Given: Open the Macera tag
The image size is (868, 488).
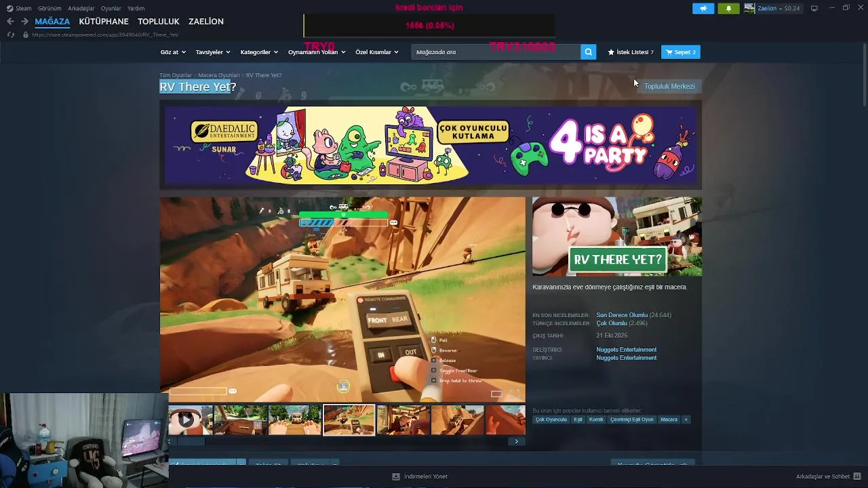Looking at the screenshot, I should [669, 420].
